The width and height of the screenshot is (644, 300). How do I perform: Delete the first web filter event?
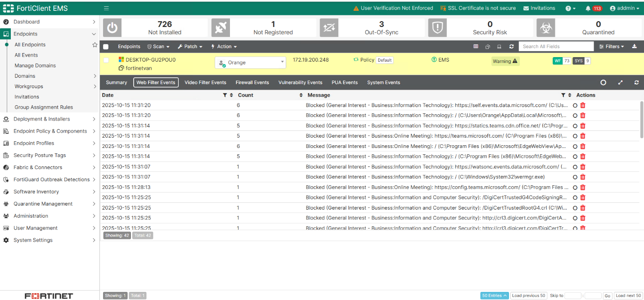tap(583, 105)
